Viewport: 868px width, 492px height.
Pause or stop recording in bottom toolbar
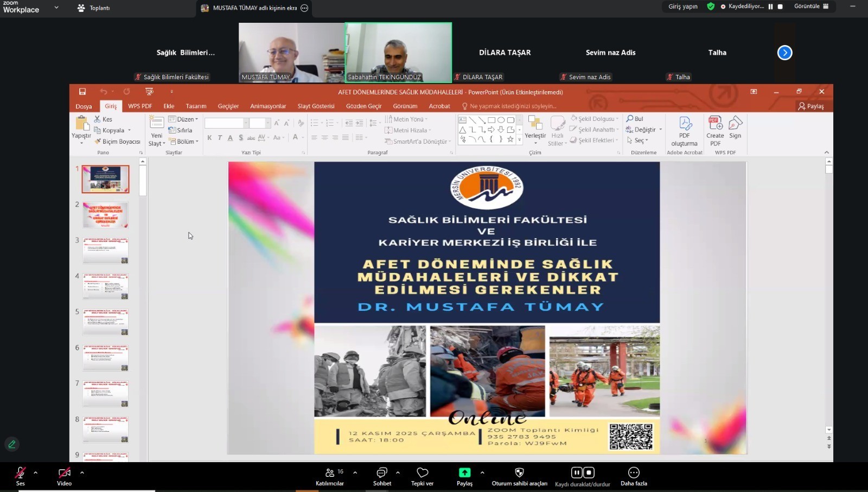click(x=583, y=473)
